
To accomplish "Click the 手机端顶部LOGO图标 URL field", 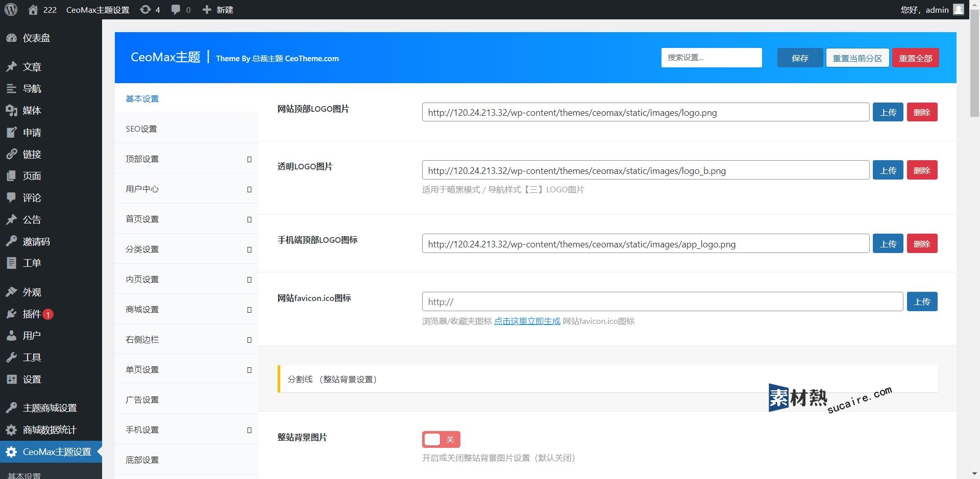I will (x=646, y=244).
